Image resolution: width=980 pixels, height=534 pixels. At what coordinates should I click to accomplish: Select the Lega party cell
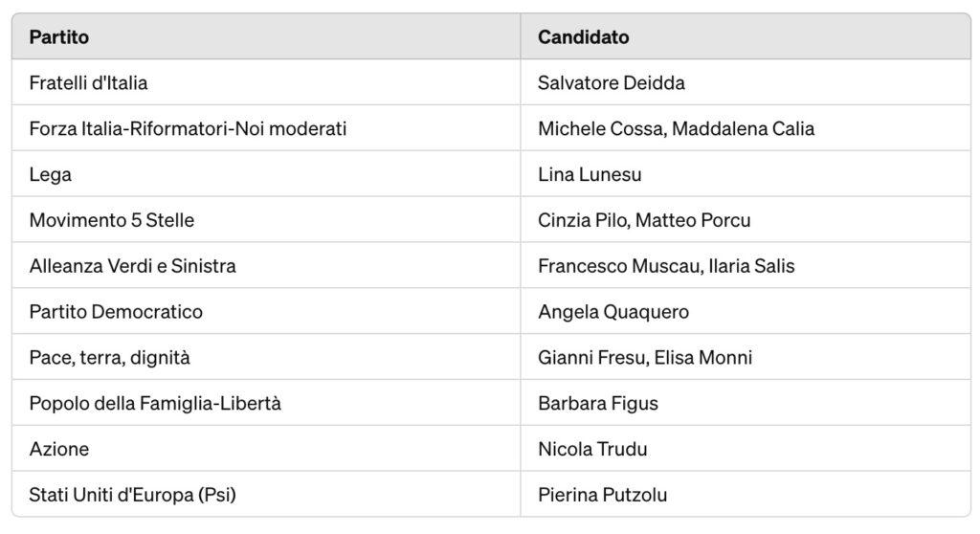pos(51,174)
